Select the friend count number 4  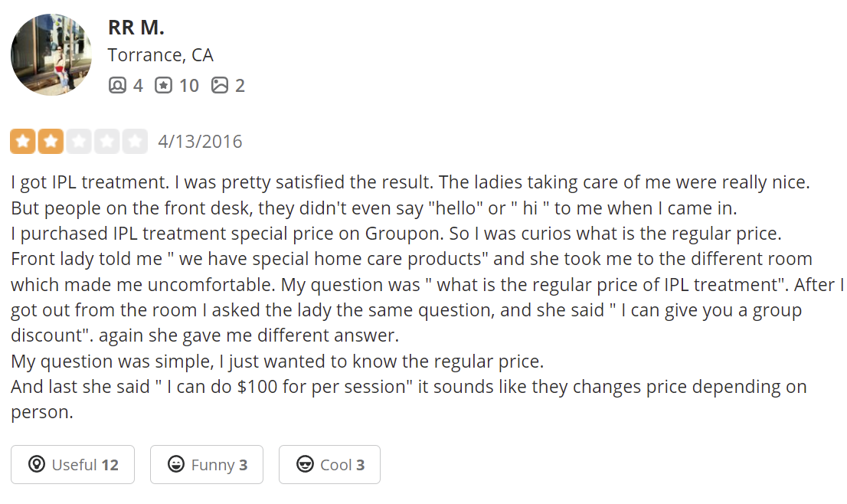tap(139, 85)
